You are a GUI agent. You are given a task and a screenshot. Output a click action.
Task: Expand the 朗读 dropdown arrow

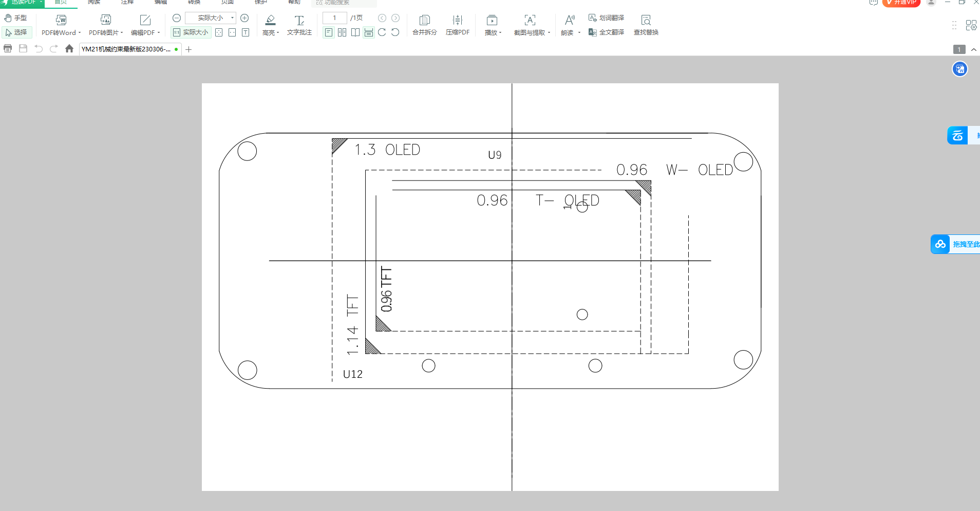579,33
